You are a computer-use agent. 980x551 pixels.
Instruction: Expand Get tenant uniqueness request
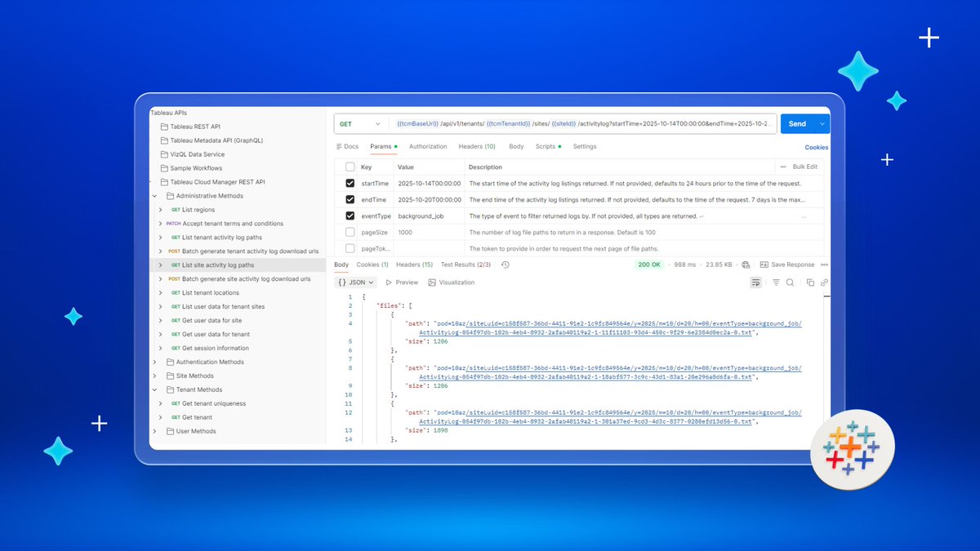tap(160, 404)
